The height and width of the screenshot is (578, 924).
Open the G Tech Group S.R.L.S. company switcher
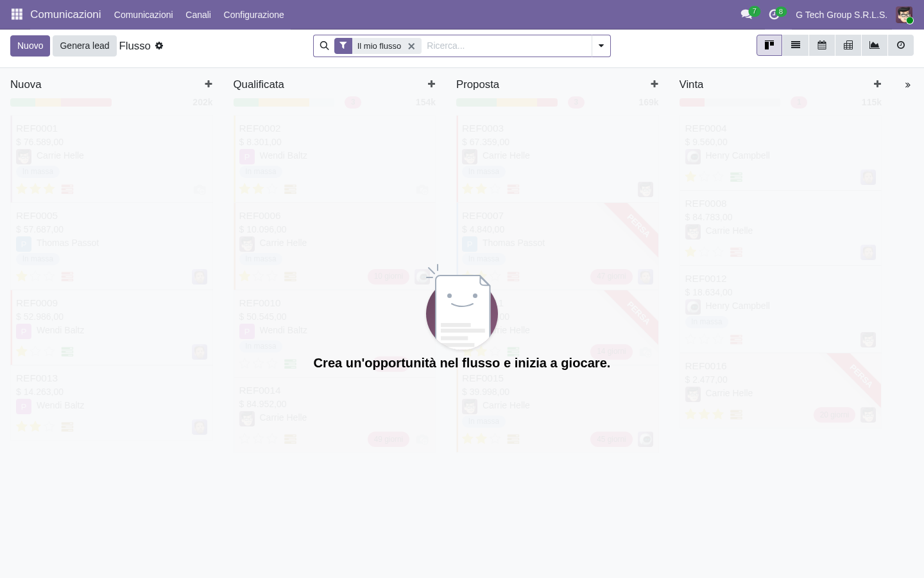point(841,14)
